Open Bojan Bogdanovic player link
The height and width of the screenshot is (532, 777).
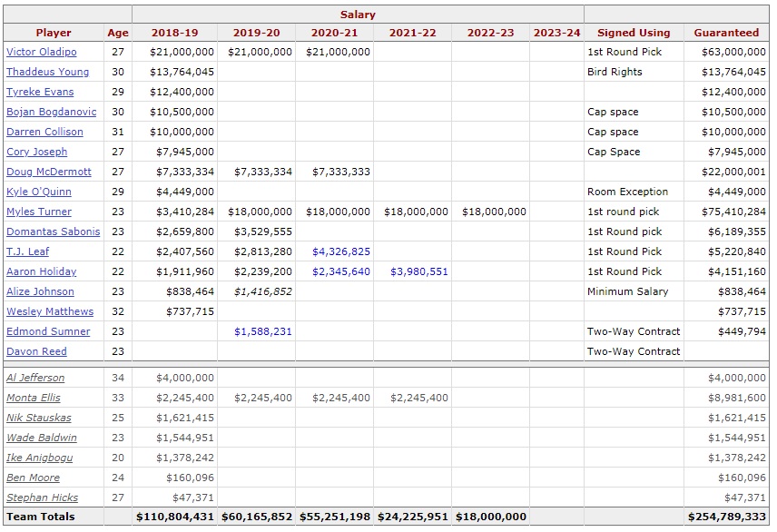point(52,112)
